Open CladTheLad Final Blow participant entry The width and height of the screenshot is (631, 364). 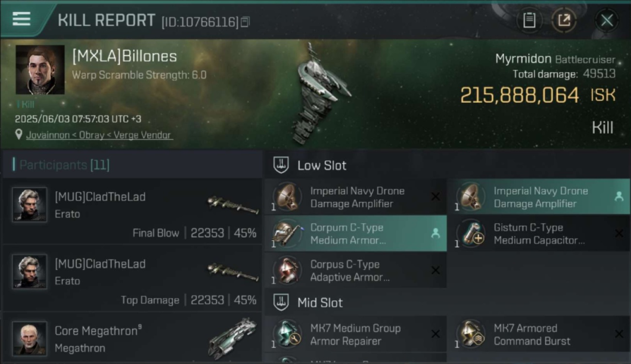(x=132, y=211)
